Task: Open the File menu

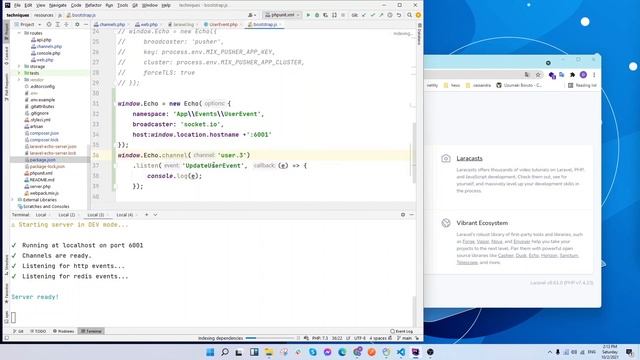Action: pyautogui.click(x=17, y=5)
